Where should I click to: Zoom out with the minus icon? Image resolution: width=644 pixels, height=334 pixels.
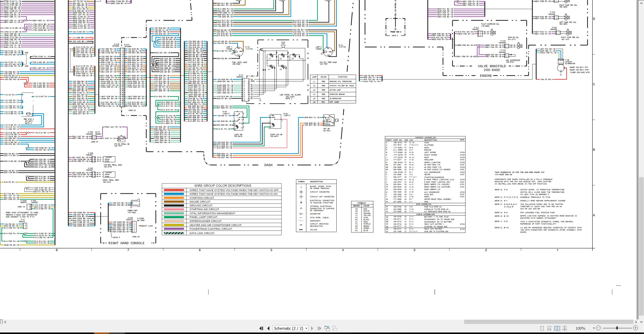pyautogui.click(x=598, y=328)
